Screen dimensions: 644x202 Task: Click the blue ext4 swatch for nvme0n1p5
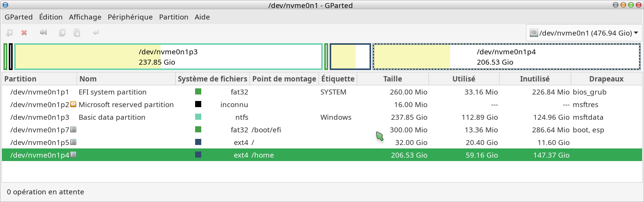point(198,142)
